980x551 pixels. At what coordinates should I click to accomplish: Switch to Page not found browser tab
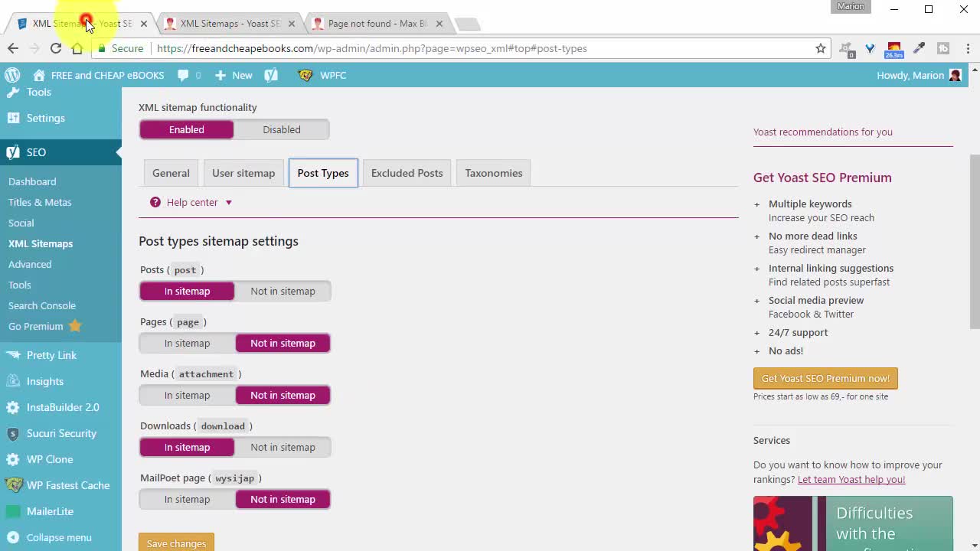tap(377, 24)
